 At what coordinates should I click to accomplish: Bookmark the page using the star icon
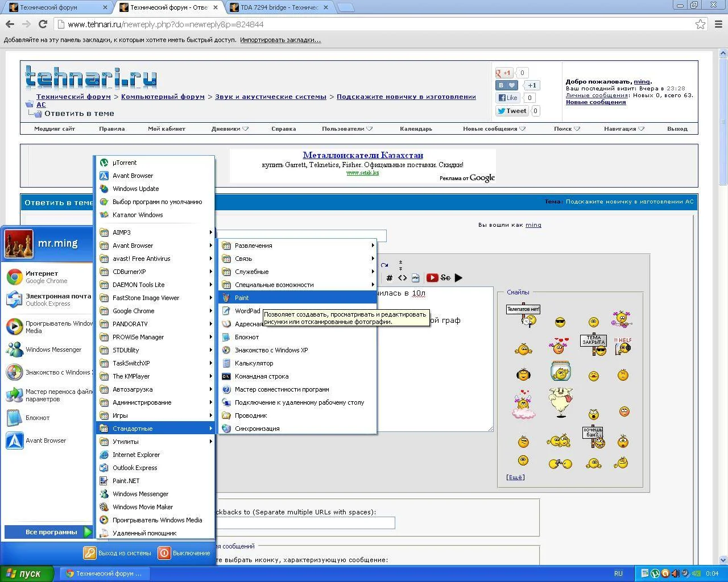coord(700,24)
